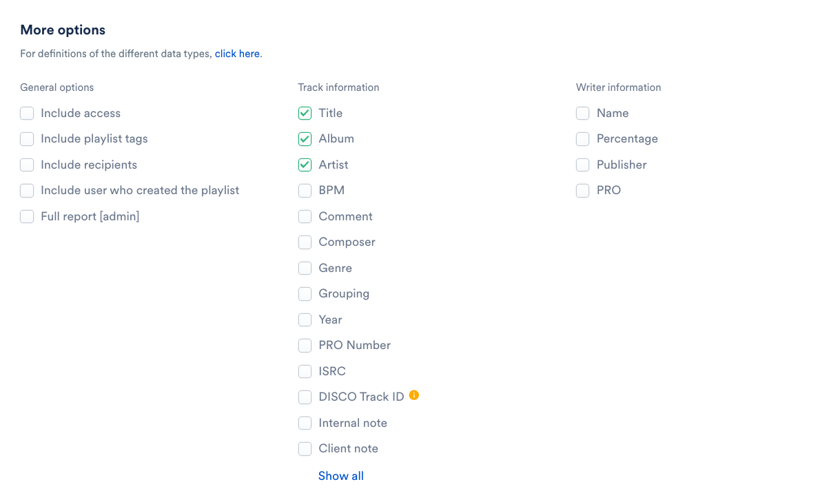Disable the Artist checkbox
829x504 pixels.
point(305,165)
